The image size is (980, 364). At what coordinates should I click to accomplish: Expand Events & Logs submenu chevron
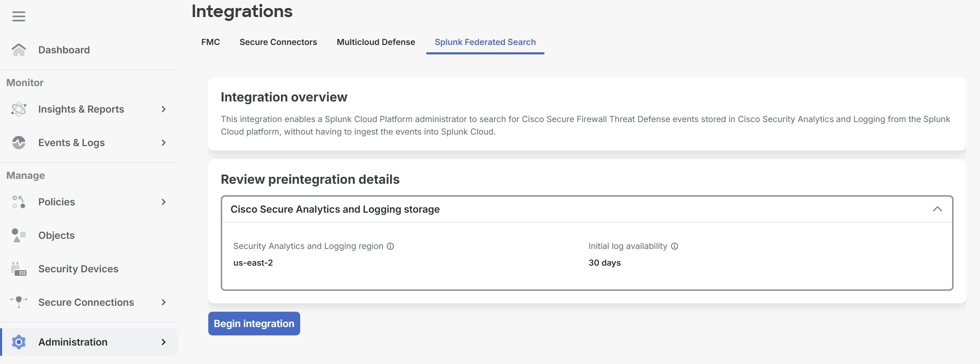[164, 143]
